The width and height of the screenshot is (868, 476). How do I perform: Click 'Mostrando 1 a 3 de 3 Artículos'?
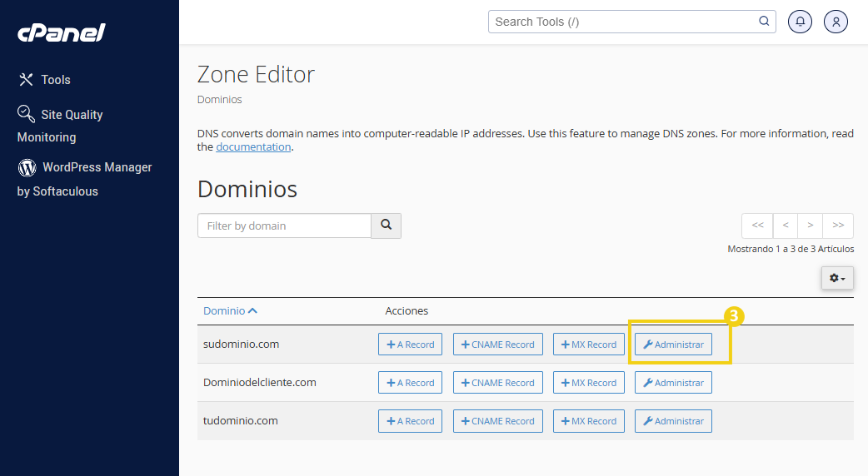pos(791,249)
